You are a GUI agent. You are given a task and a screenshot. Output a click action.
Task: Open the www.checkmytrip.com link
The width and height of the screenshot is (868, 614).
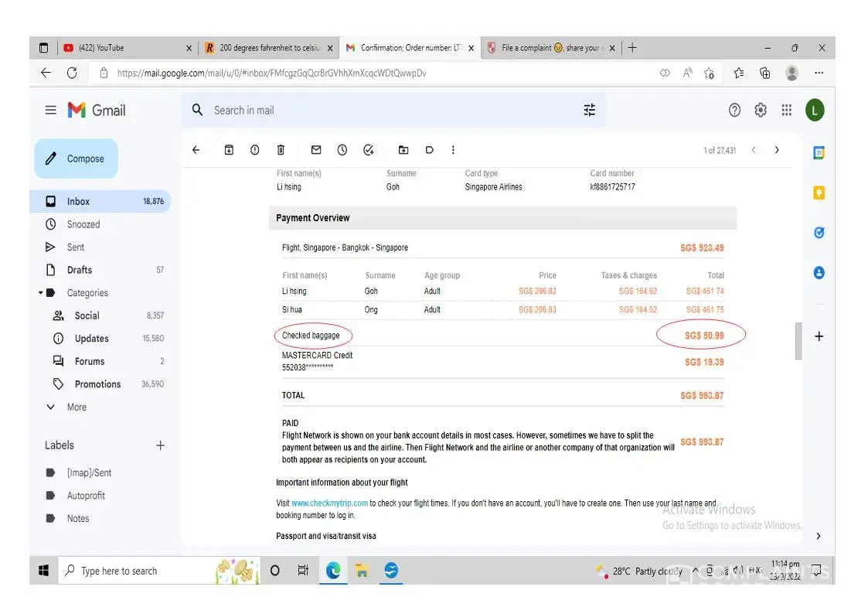click(x=329, y=503)
